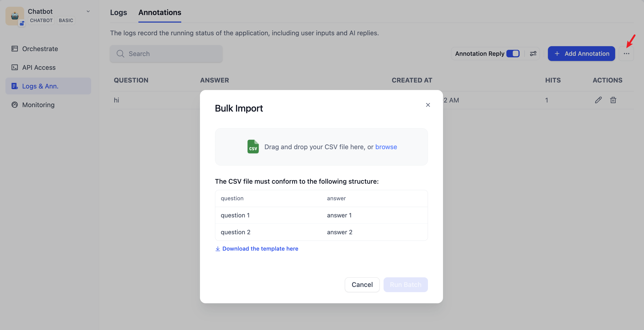Open Orchestrate in the sidebar
This screenshot has height=330, width=644.
click(40, 49)
